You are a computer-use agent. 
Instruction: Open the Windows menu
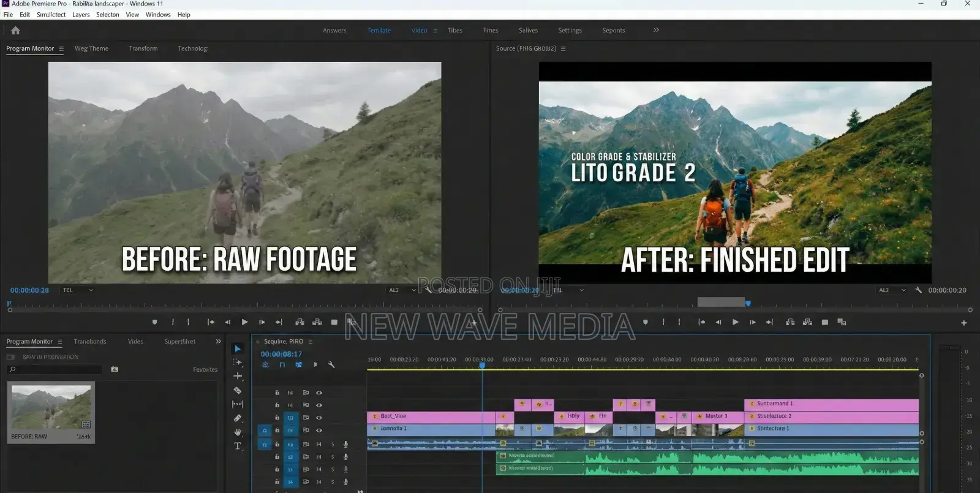pos(158,15)
